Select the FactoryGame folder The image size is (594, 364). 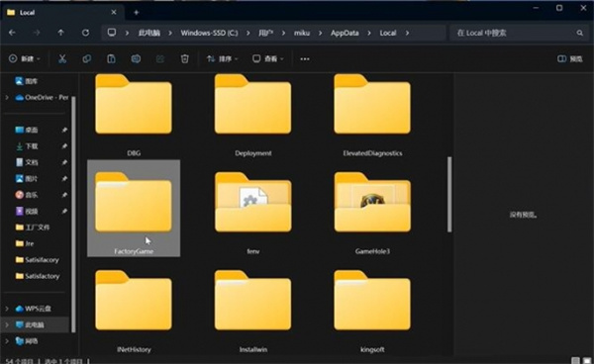click(x=134, y=208)
